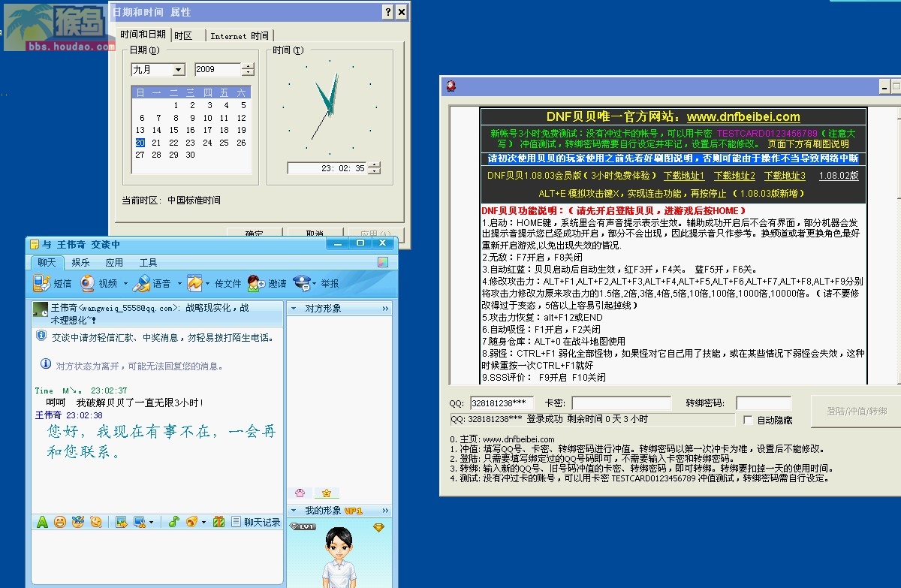Enable the 自动隐藏 checkbox
Image resolution: width=901 pixels, height=588 pixels.
click(x=748, y=420)
